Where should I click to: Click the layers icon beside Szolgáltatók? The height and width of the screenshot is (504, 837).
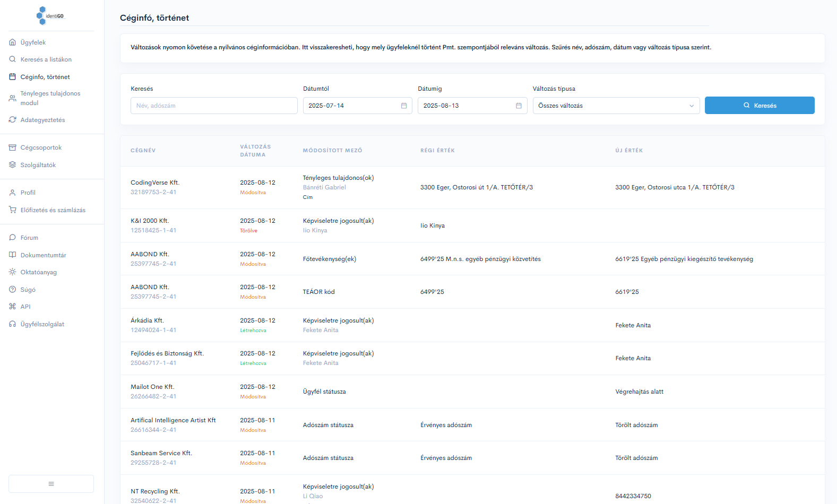[x=13, y=165]
